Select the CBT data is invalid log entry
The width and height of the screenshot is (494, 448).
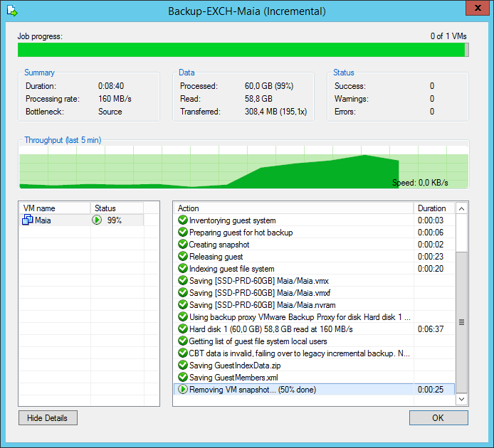pyautogui.click(x=300, y=353)
